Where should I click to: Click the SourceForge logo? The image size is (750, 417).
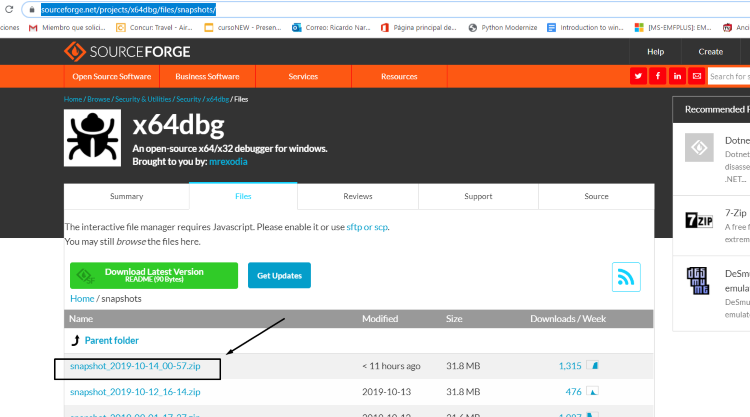pyautogui.click(x=127, y=52)
